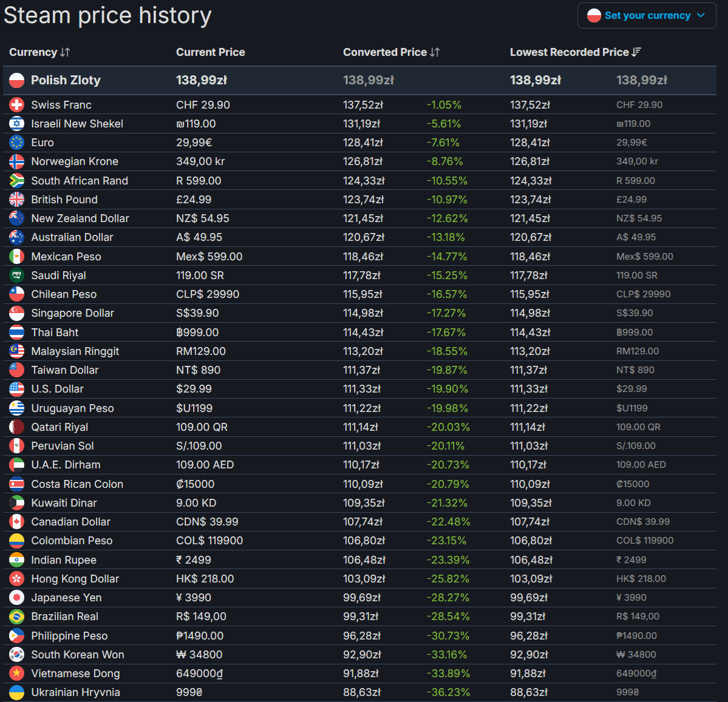Viewport: 728px width, 702px height.
Task: Click the South Korean Won flag icon
Action: tap(17, 655)
